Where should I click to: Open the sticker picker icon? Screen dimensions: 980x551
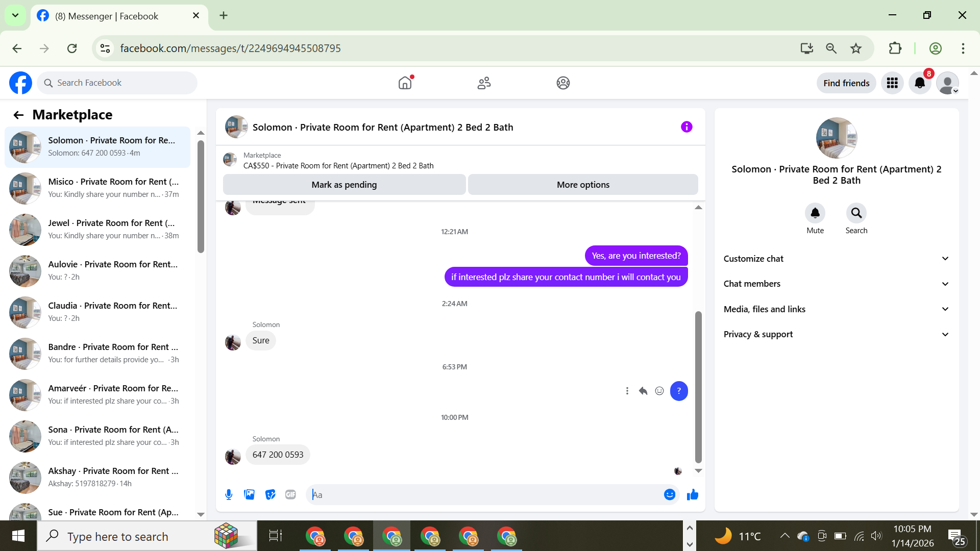tap(270, 494)
